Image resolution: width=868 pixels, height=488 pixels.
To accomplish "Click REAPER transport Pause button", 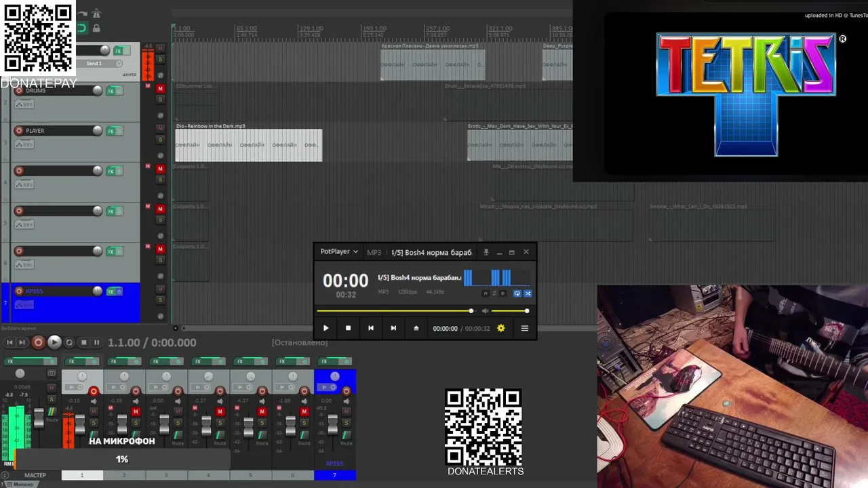I will click(97, 342).
